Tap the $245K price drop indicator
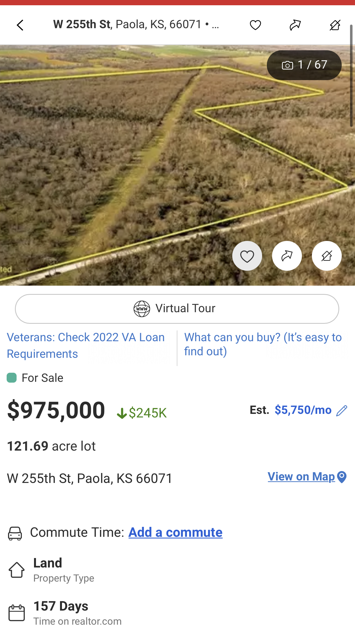Screen dimensions: 355x644 [x=142, y=413]
